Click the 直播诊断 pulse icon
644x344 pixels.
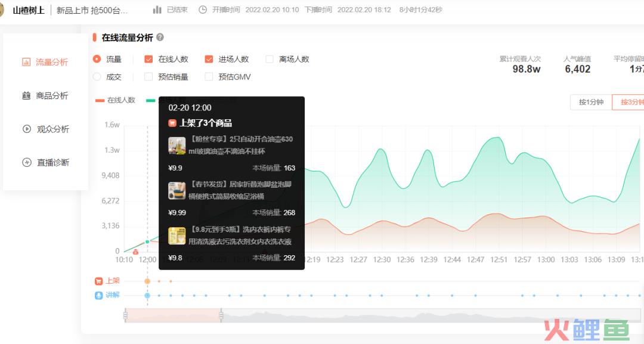(27, 162)
